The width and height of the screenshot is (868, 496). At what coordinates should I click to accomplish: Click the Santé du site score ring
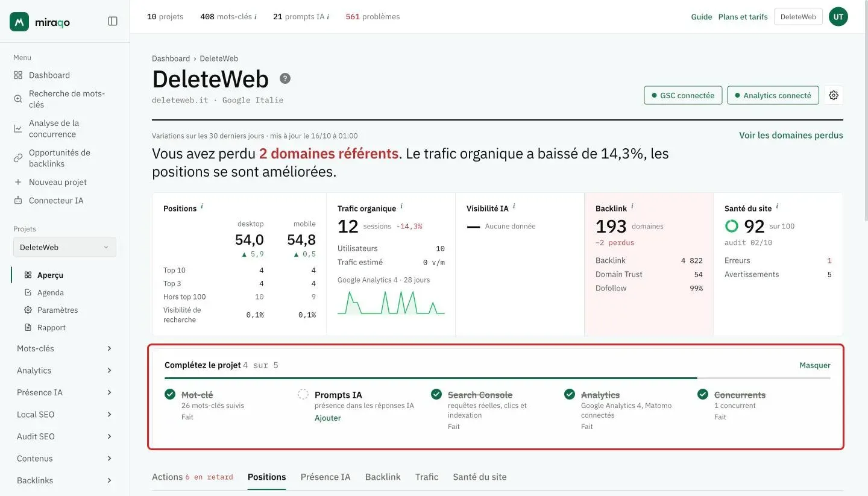(x=731, y=226)
